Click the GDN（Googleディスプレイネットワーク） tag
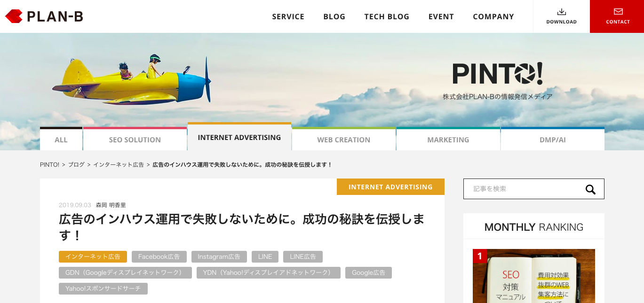Viewport: 644px width, 303px height. 125,272
